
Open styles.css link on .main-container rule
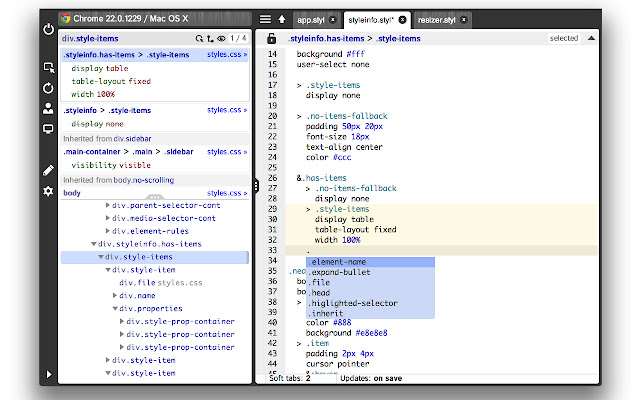227,152
